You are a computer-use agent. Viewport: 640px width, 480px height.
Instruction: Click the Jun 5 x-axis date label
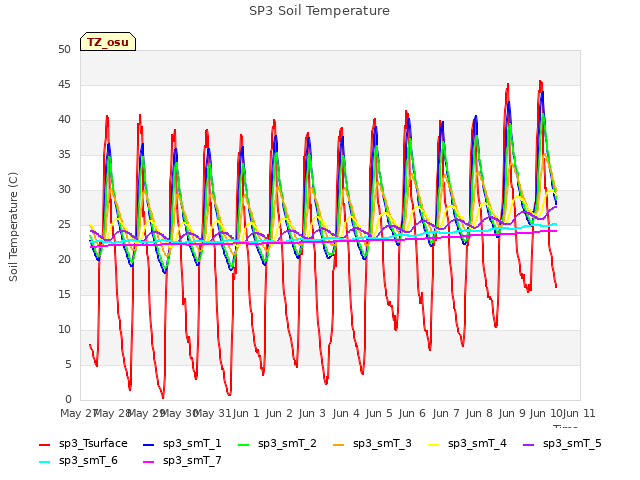379,413
